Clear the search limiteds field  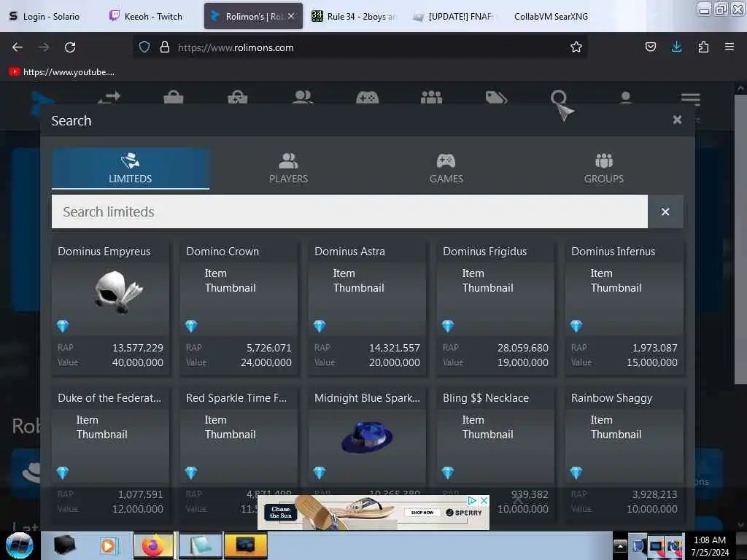point(665,211)
